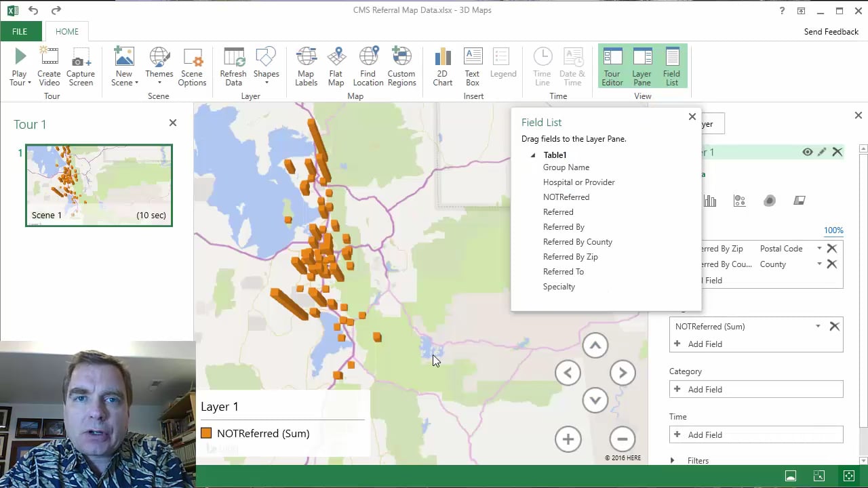
Task: Open the NOTReferred (Sum) dropdown
Action: [818, 327]
